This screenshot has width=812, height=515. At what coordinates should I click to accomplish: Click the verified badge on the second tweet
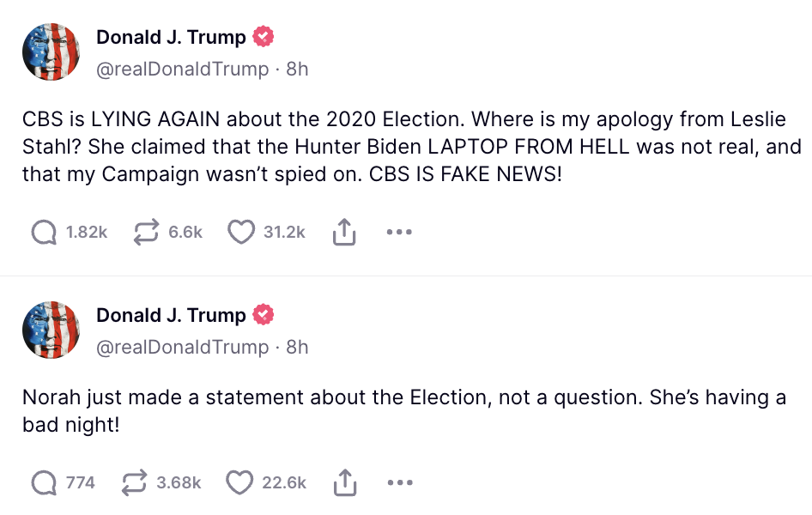pyautogui.click(x=263, y=314)
